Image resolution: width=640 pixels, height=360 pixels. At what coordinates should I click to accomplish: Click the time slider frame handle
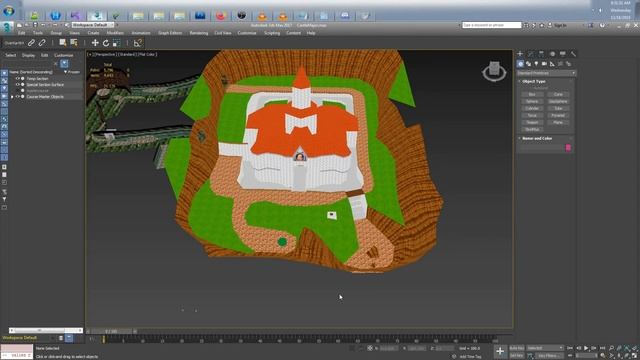point(111,331)
